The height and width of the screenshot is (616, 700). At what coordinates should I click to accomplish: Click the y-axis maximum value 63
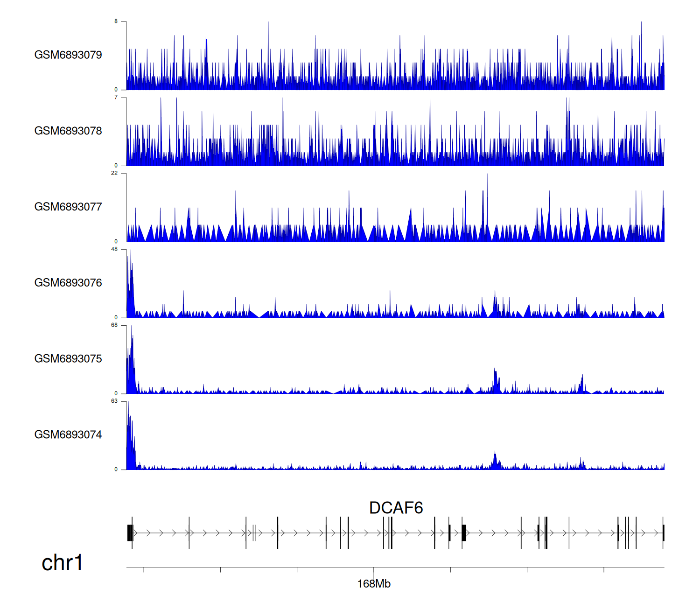114,401
